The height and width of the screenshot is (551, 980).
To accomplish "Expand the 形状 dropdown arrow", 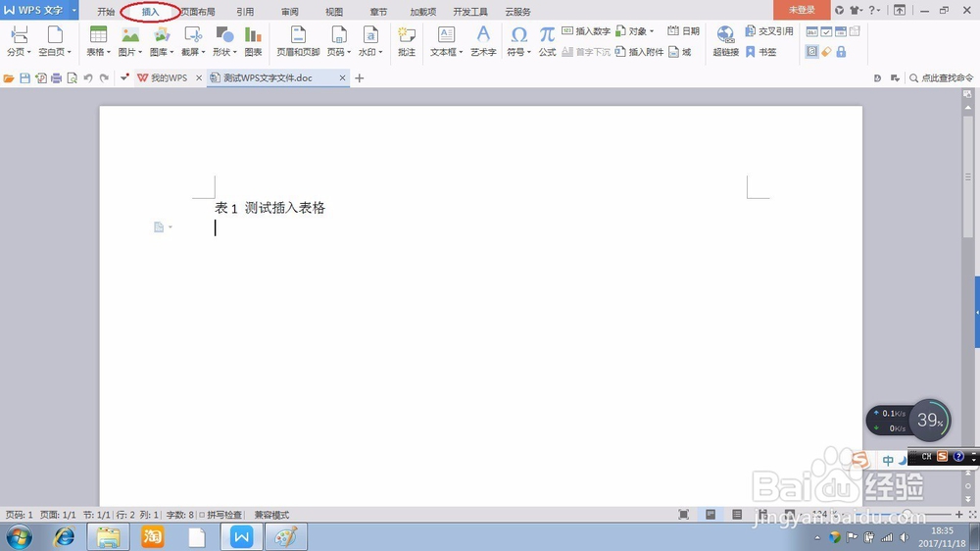I will coord(235,53).
